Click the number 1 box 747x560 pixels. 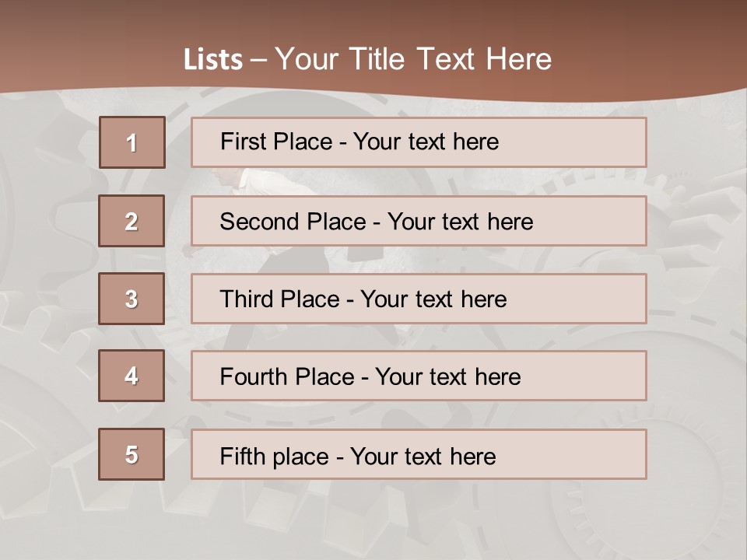point(132,142)
